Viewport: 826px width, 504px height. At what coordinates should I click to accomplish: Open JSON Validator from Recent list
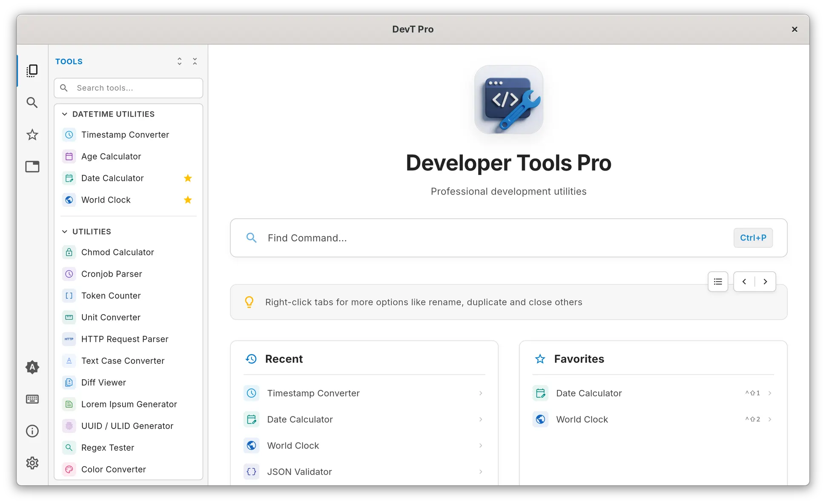pyautogui.click(x=364, y=472)
